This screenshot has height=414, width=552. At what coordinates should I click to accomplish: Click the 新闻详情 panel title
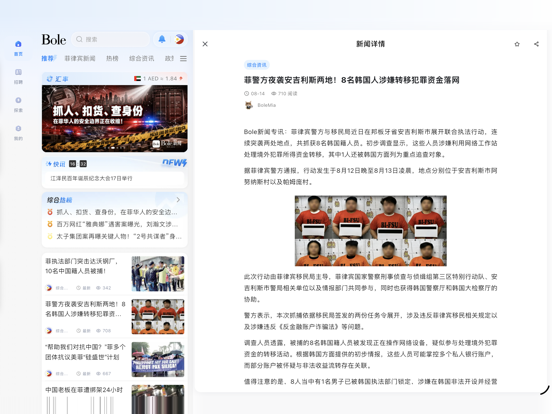370,44
